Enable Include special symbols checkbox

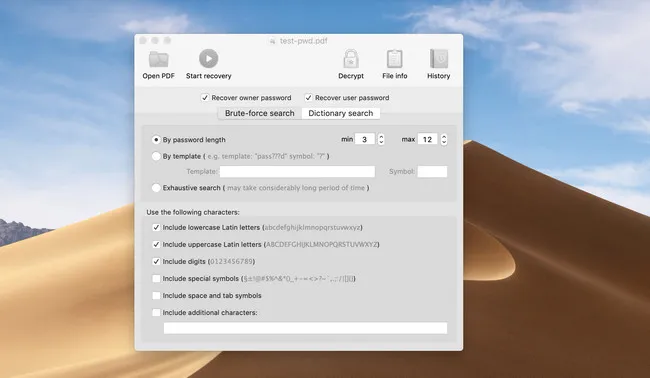pos(156,279)
